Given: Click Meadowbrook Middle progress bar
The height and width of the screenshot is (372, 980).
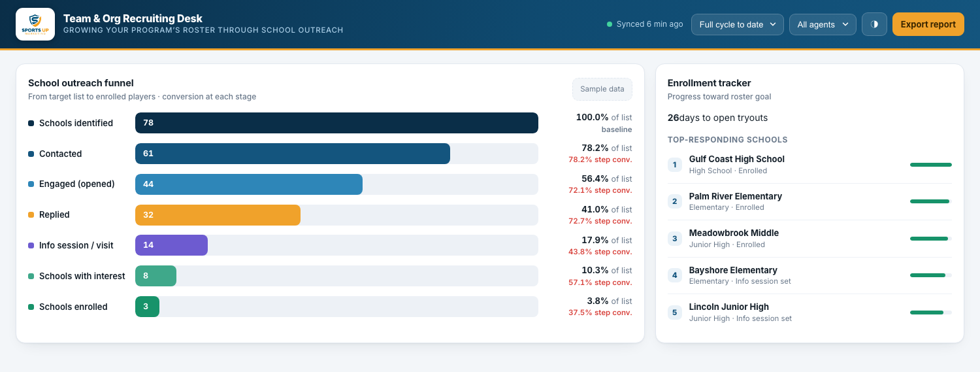Looking at the screenshot, I should pos(931,239).
